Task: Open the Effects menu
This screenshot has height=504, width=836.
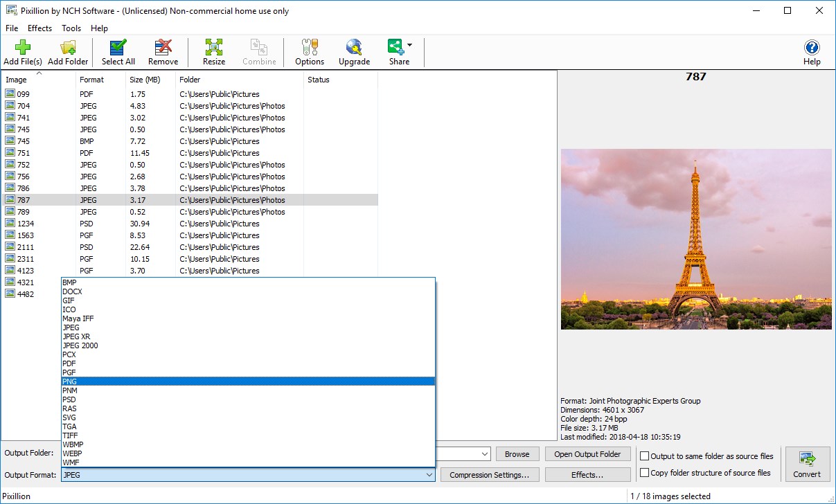Action: (39, 28)
